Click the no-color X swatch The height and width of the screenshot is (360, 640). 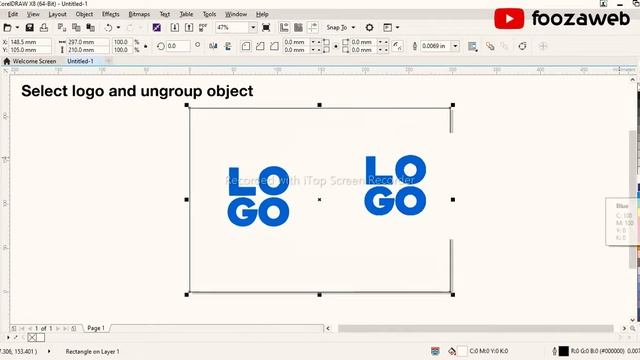coord(32,337)
